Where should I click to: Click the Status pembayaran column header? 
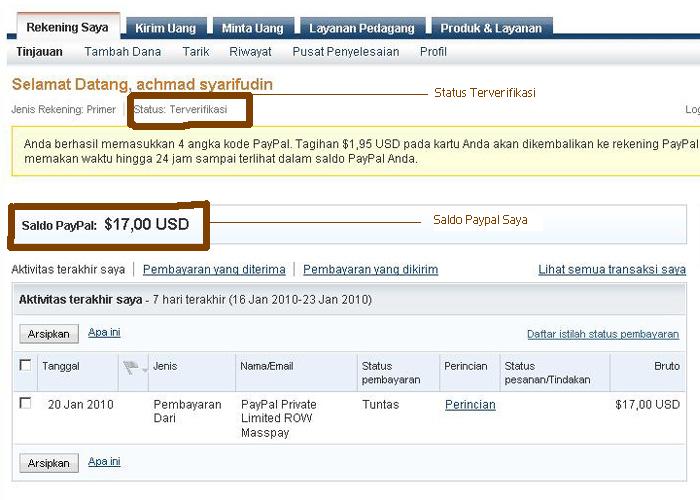point(391,373)
